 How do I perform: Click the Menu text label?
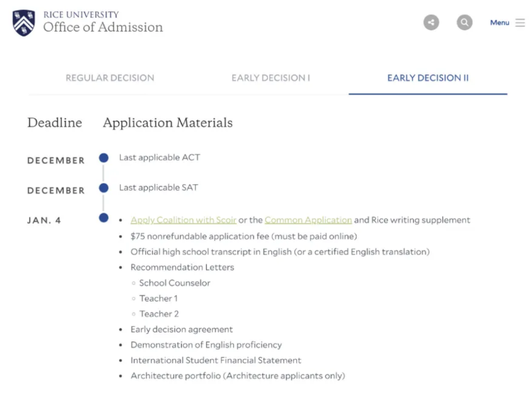(499, 23)
